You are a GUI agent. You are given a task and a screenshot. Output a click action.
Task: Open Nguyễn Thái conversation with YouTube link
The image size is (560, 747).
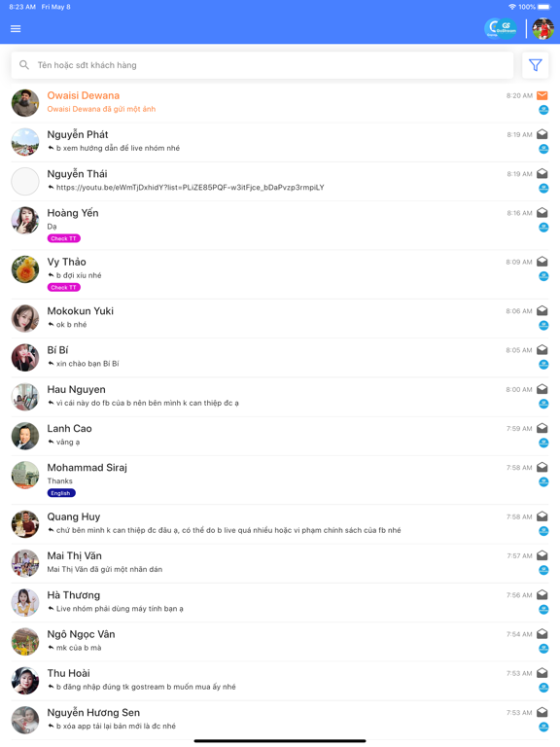click(x=280, y=181)
